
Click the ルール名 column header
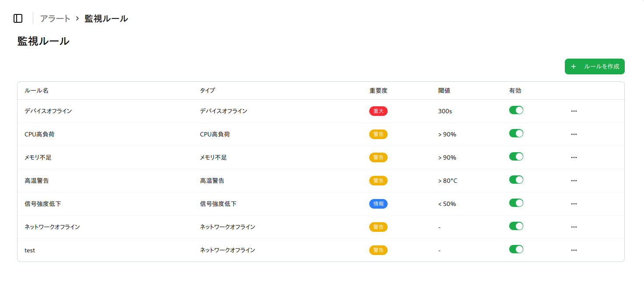(36, 91)
